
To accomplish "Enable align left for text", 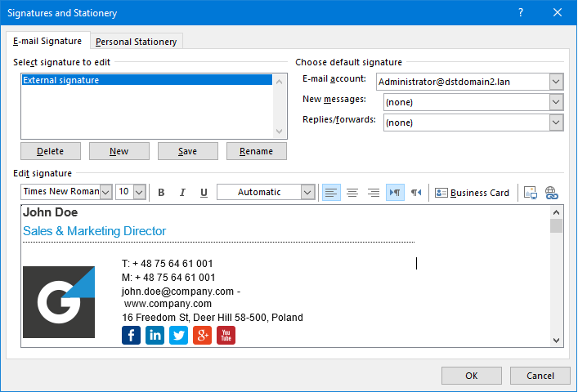I will click(331, 193).
